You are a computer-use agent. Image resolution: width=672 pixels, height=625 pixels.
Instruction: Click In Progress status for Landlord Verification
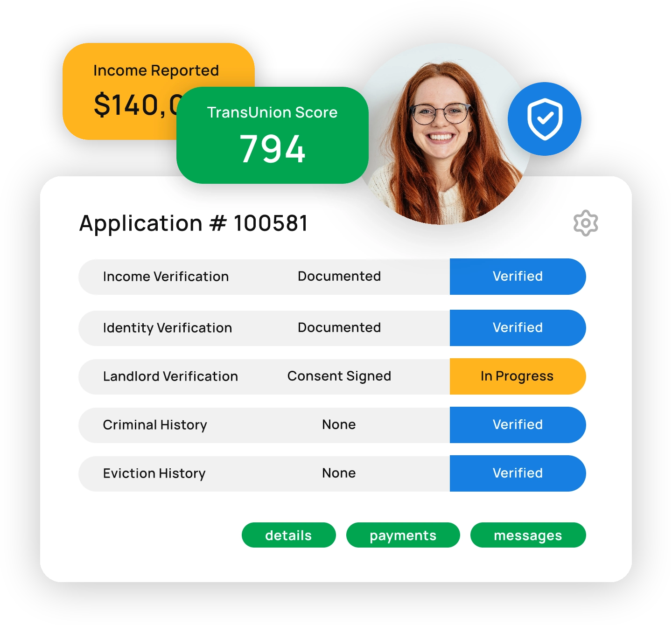coord(518,376)
